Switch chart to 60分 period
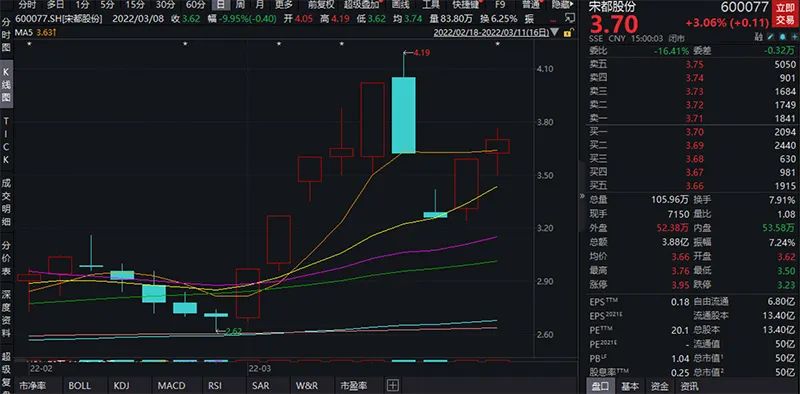 coord(195,5)
